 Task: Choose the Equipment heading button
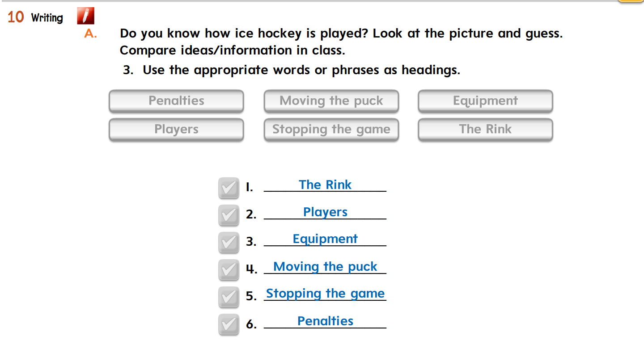coord(485,101)
